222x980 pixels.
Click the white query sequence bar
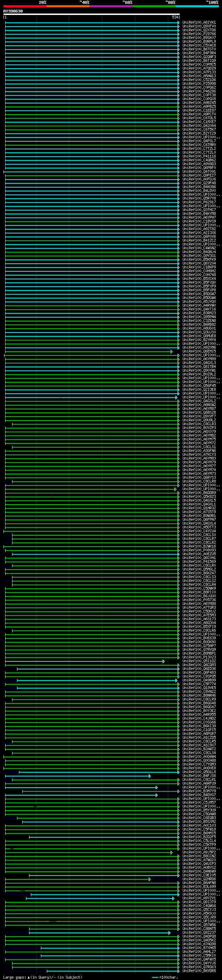point(92,14)
